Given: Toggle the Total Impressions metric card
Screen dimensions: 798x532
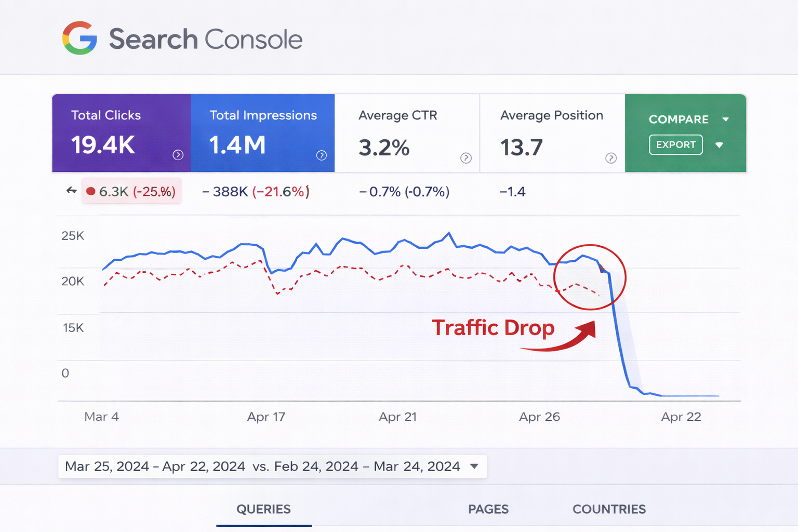Looking at the screenshot, I should (262, 132).
